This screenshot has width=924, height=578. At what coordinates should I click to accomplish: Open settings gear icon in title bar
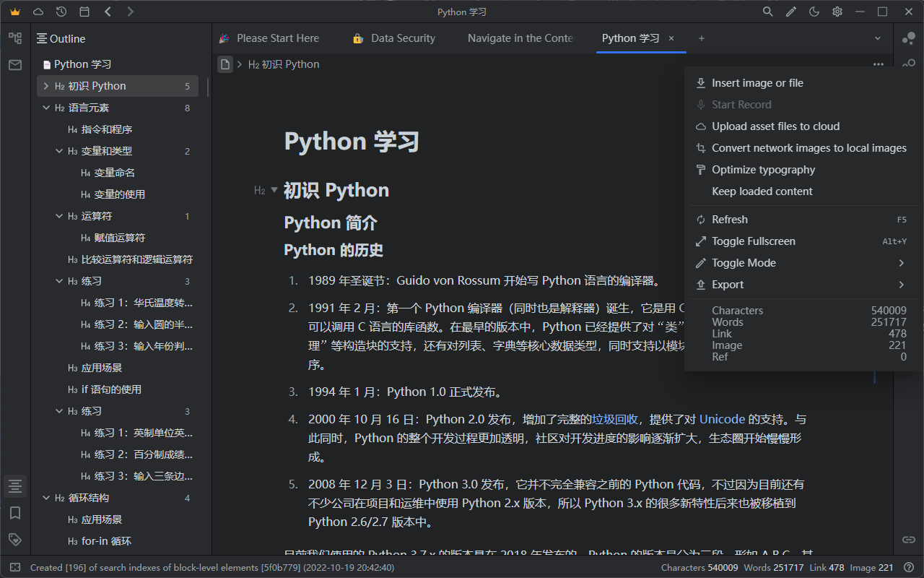(837, 12)
